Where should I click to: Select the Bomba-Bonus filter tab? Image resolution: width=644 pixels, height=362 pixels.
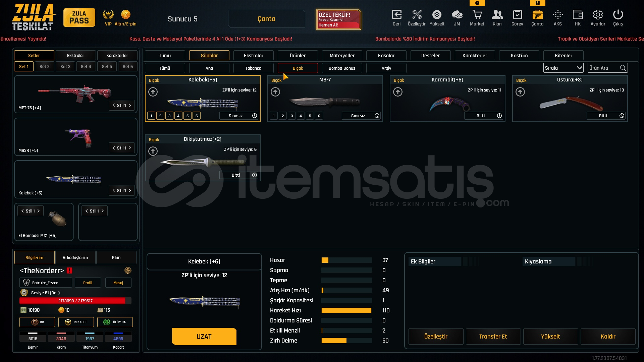point(342,68)
